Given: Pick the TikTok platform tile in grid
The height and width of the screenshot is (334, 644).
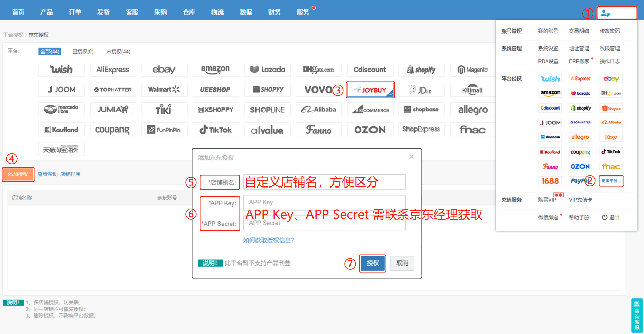Looking at the screenshot, I should tap(216, 130).
